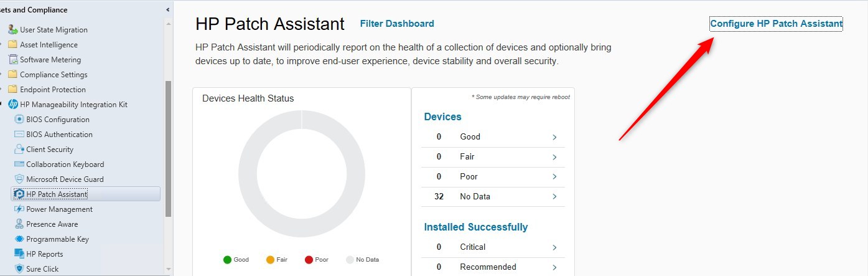
Task: Click the Programmable Key icon
Action: tap(19, 239)
